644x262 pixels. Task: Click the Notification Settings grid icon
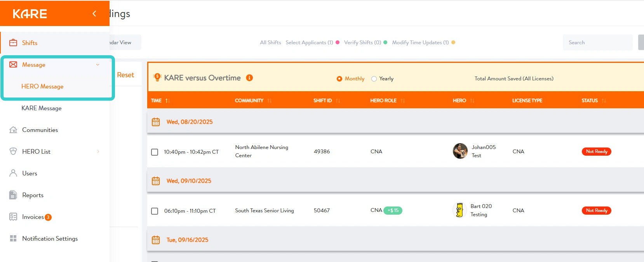(x=13, y=238)
